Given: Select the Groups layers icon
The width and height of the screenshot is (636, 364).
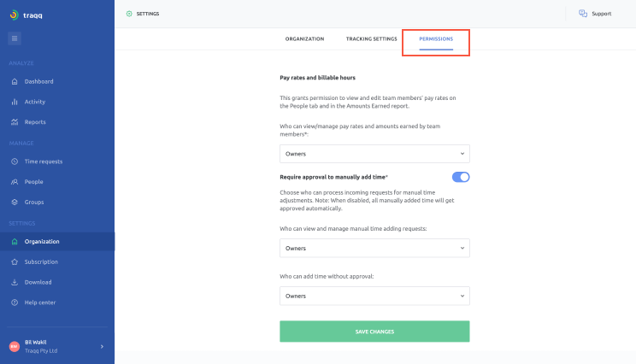Looking at the screenshot, I should click(15, 202).
